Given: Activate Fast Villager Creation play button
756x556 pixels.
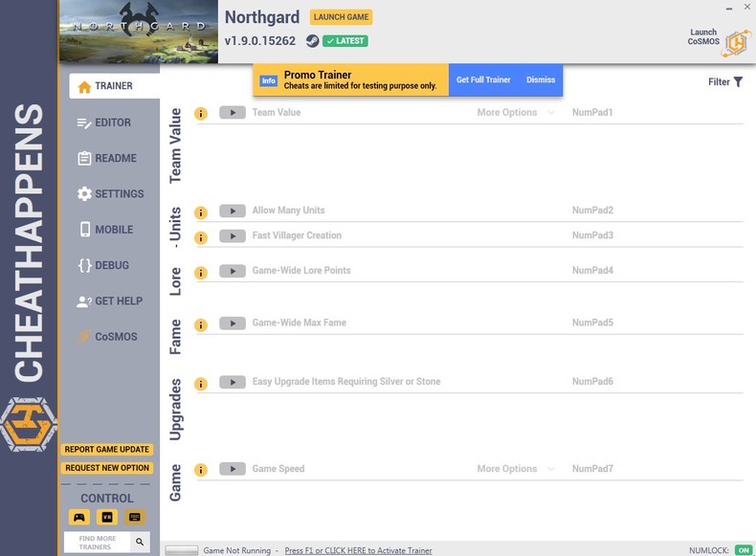Looking at the screenshot, I should point(233,235).
